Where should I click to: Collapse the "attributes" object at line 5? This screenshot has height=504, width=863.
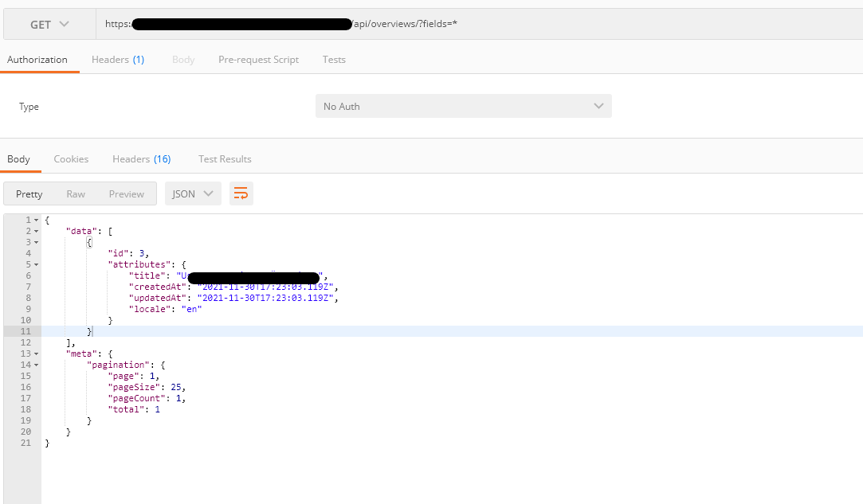point(37,264)
